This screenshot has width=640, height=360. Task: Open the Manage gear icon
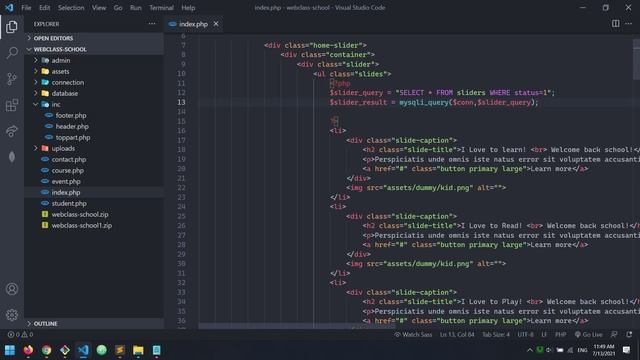click(x=12, y=315)
